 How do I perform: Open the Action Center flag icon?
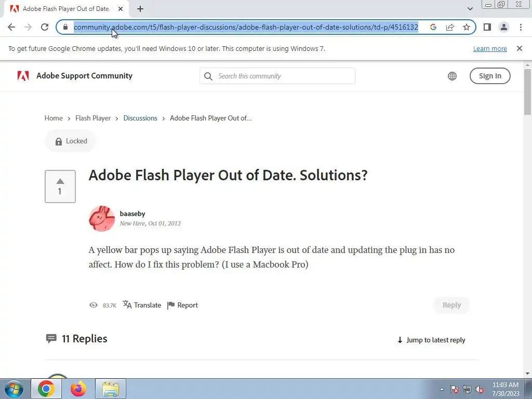tap(455, 389)
